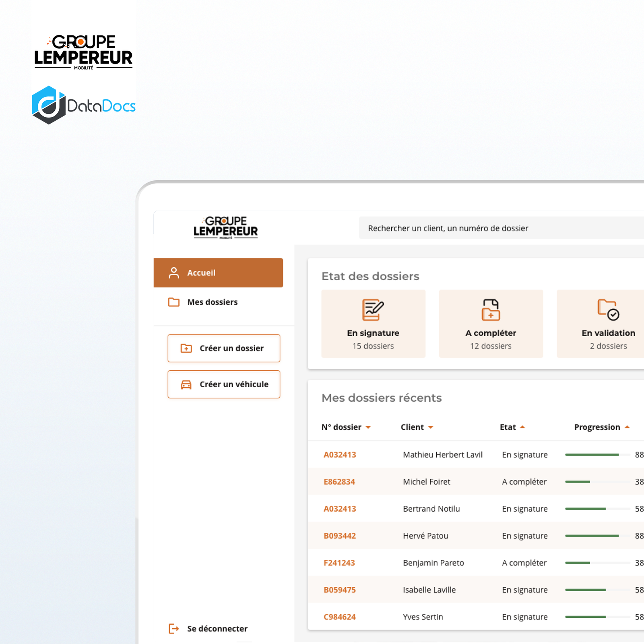This screenshot has height=644, width=644.
Task: Click client name Isabelle Laville
Action: [429, 590]
